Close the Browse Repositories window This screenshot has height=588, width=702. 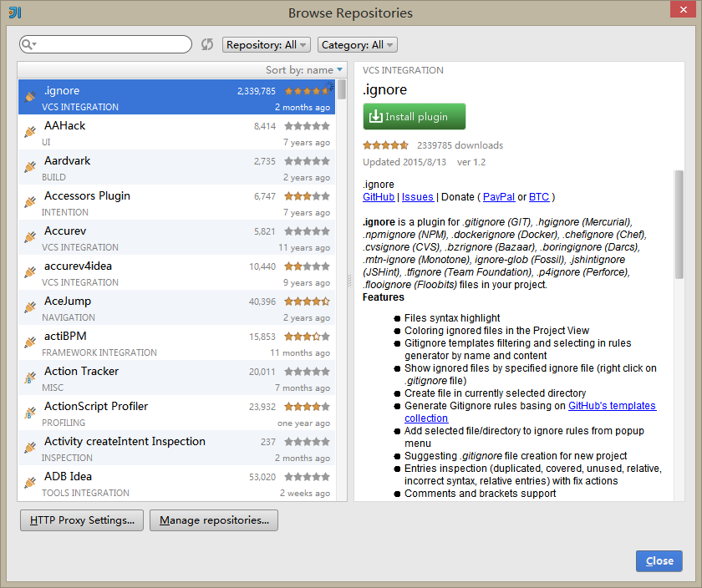683,9
